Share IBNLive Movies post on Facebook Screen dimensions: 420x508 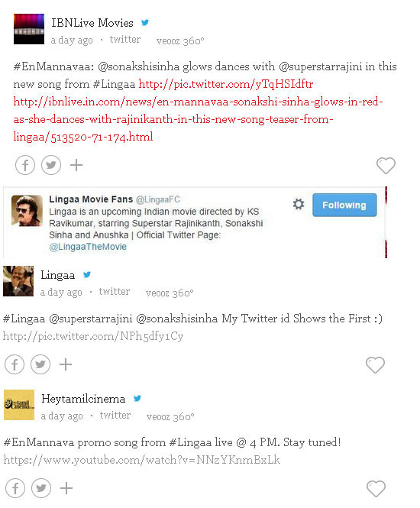click(25, 165)
